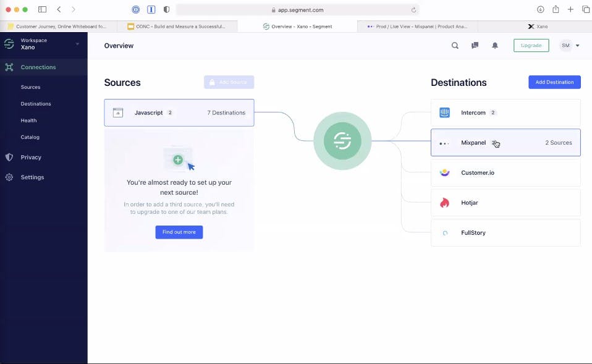Open Catalog in the sidebar
Screen dimensions: 592x364
point(30,137)
